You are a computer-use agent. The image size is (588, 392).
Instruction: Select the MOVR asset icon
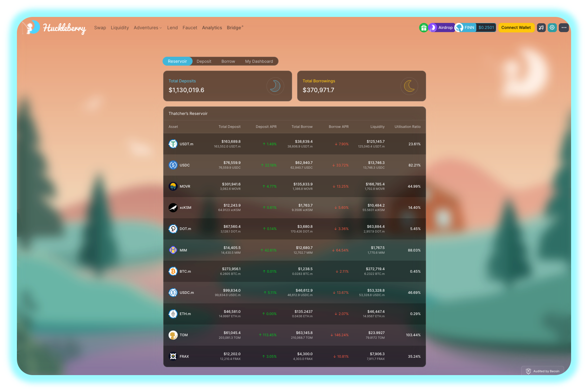(x=173, y=186)
